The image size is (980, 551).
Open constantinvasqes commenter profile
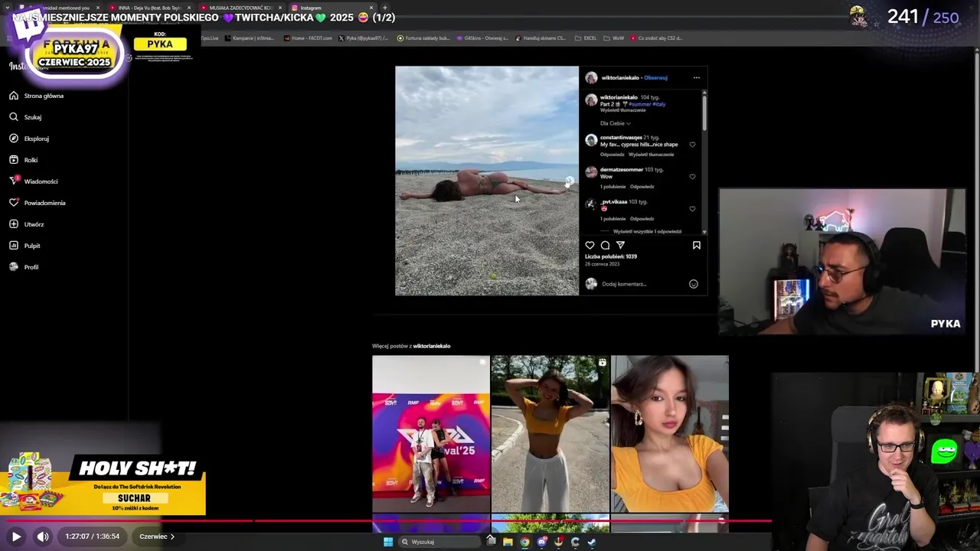621,137
